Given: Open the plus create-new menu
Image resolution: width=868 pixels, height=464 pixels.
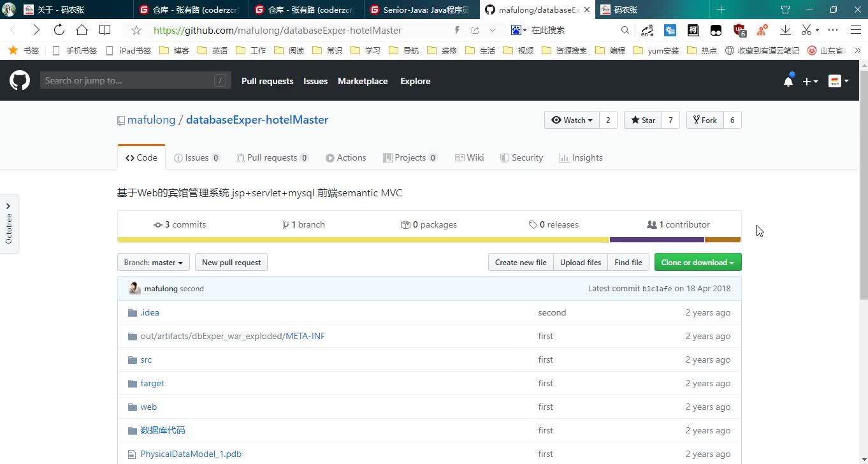Looking at the screenshot, I should click(x=810, y=81).
